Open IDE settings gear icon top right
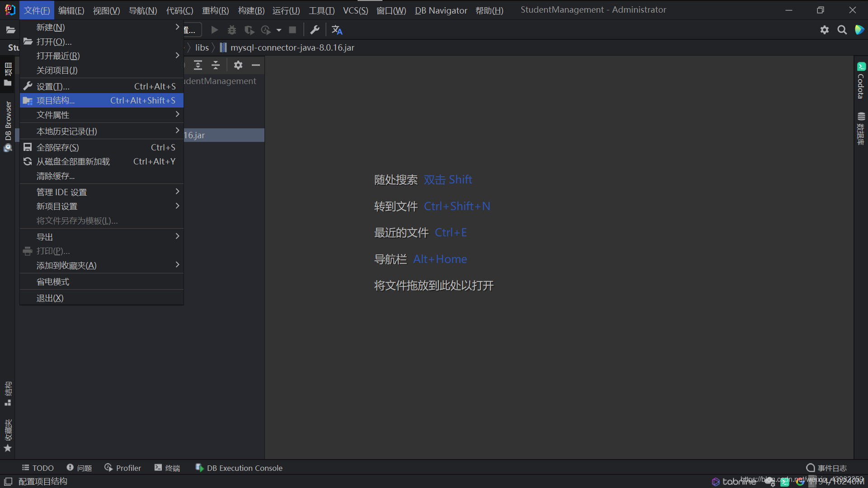Screen dimensions: 868x488 tap(825, 30)
